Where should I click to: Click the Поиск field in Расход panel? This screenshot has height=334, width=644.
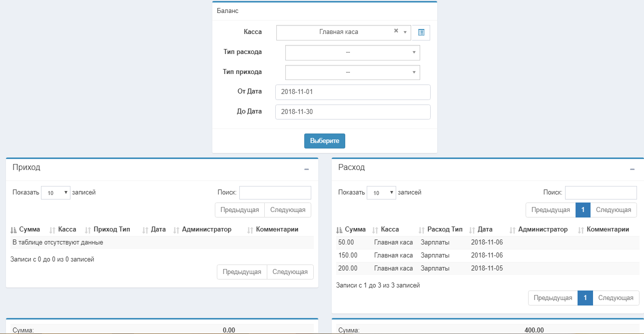[x=601, y=192]
